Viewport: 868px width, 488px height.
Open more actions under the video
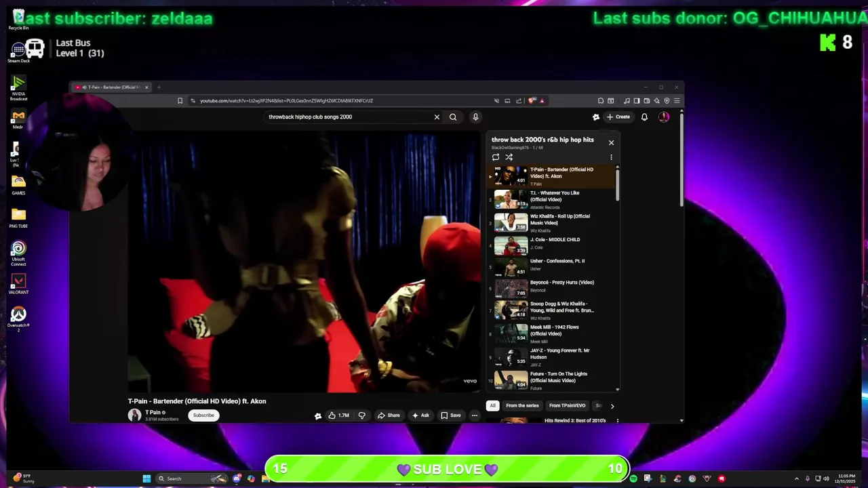[x=475, y=415]
